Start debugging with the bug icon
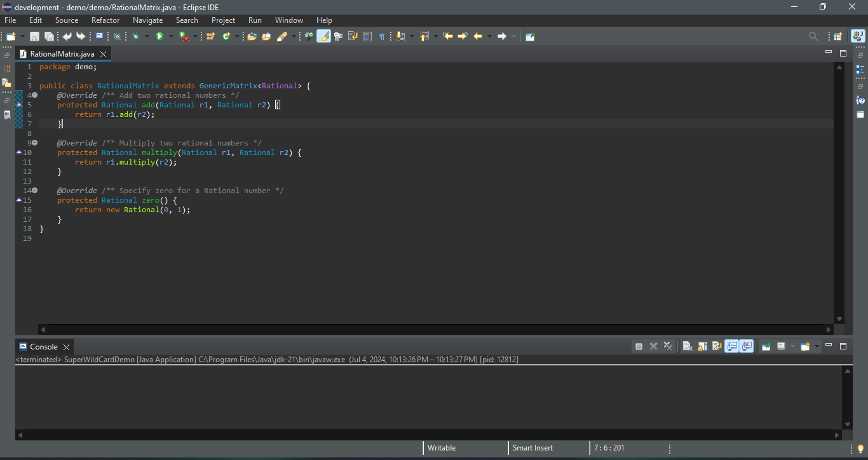Viewport: 868px width, 460px height. 136,37
